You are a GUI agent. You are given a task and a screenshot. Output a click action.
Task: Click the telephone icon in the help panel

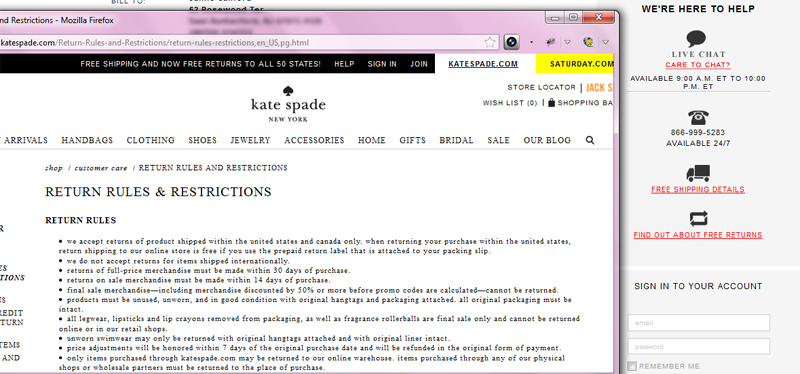click(698, 117)
